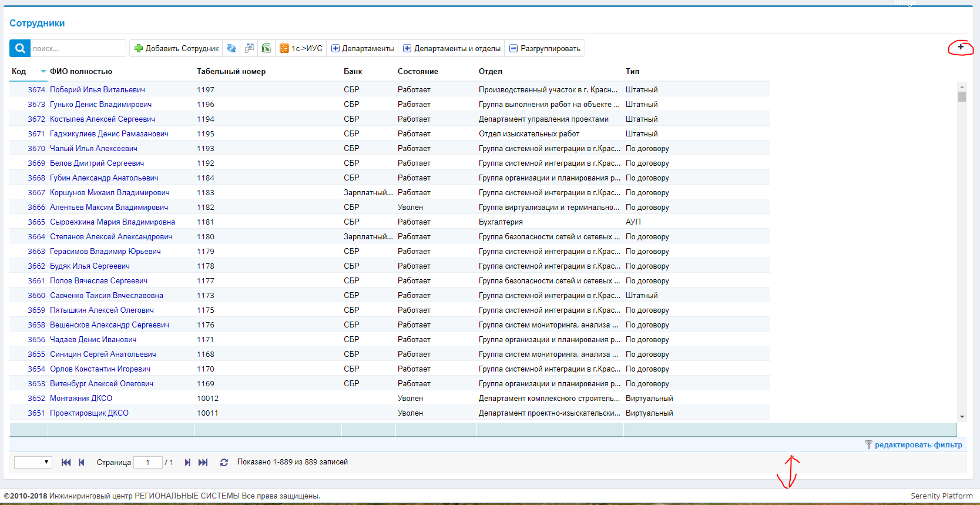The image size is (980, 505).
Task: Click the Excel export toolbar icon
Action: click(x=266, y=48)
